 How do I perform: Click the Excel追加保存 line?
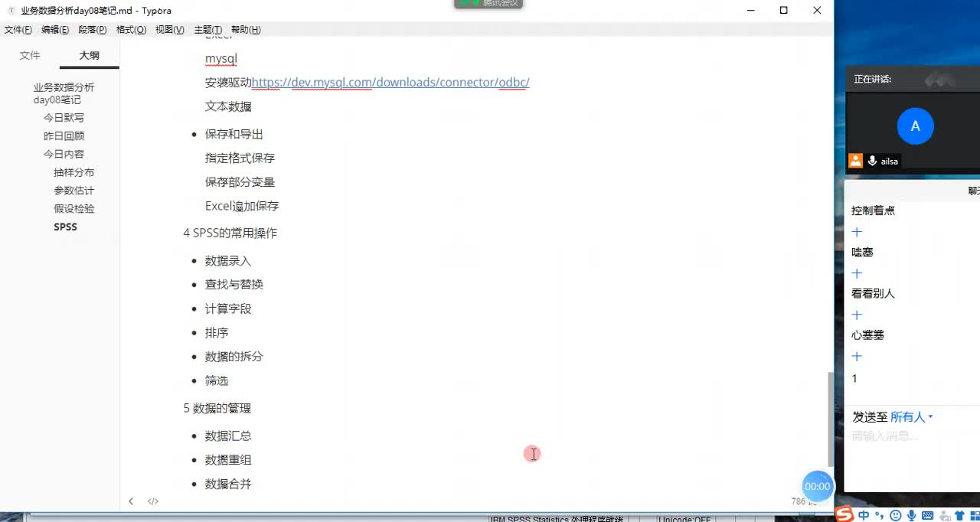point(242,207)
